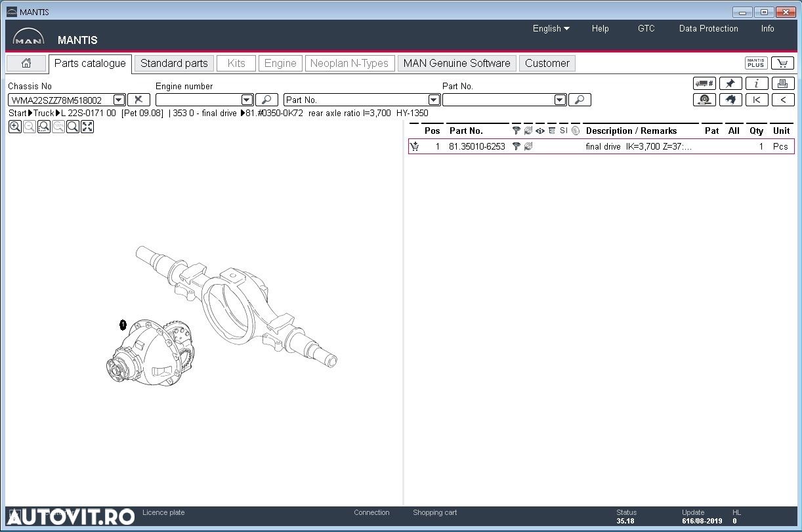Click into the Engine number field
The image size is (802, 532).
198,100
